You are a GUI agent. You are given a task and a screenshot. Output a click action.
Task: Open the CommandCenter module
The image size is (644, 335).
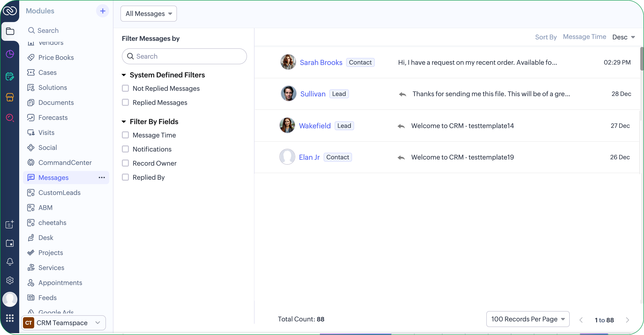[x=65, y=163]
